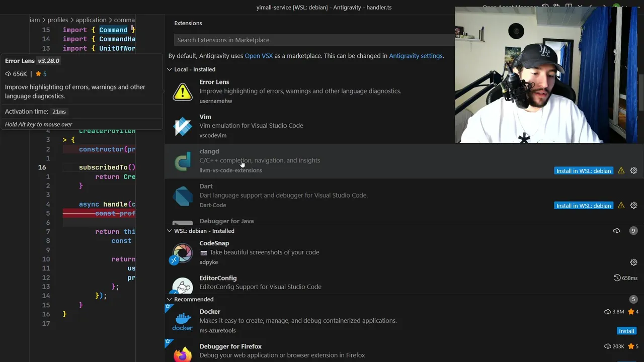Collapse the WSL: debian - Installed section
Viewport: 644px width, 362px height.
coord(170,231)
